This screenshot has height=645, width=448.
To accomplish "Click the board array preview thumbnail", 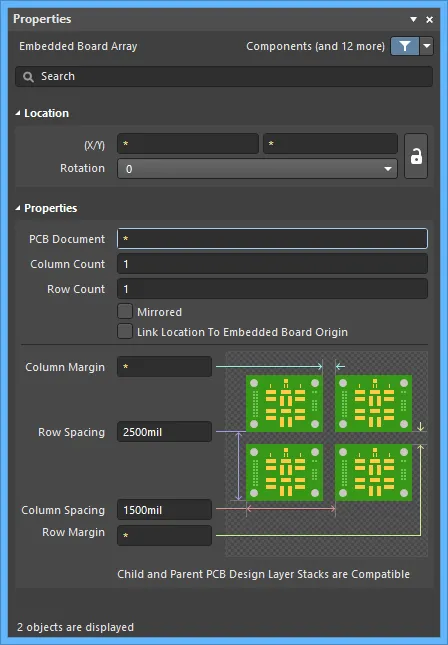I will [x=327, y=454].
